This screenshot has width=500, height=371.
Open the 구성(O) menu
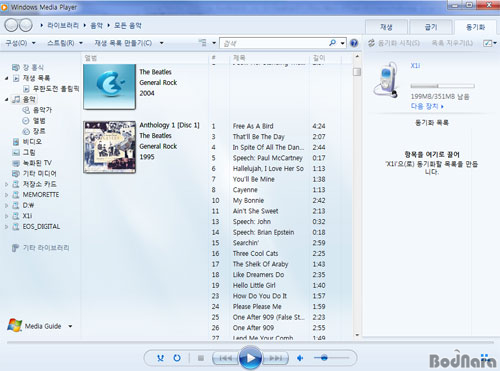click(20, 43)
